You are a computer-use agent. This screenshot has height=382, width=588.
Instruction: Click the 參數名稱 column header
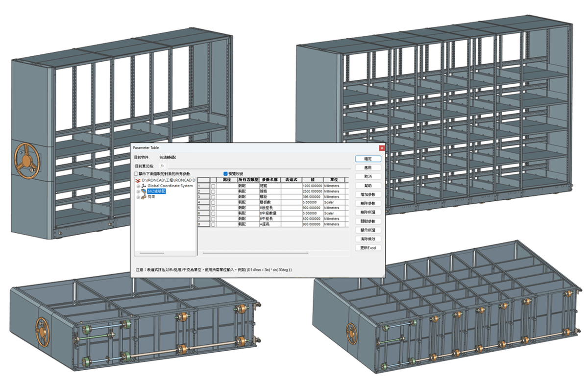pos(269,180)
